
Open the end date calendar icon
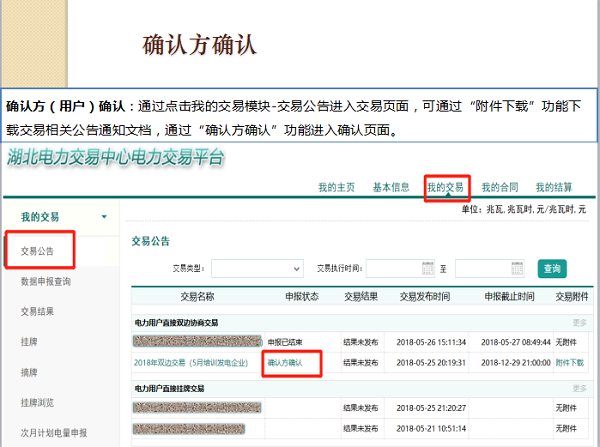(x=517, y=268)
